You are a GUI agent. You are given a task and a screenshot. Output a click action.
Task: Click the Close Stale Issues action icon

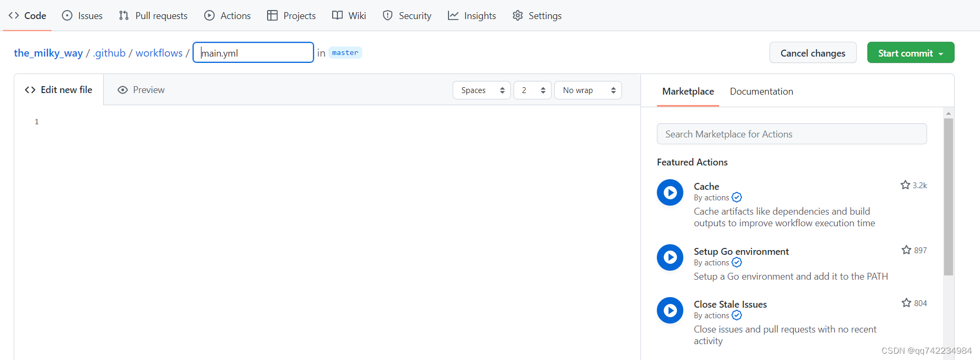(x=670, y=310)
